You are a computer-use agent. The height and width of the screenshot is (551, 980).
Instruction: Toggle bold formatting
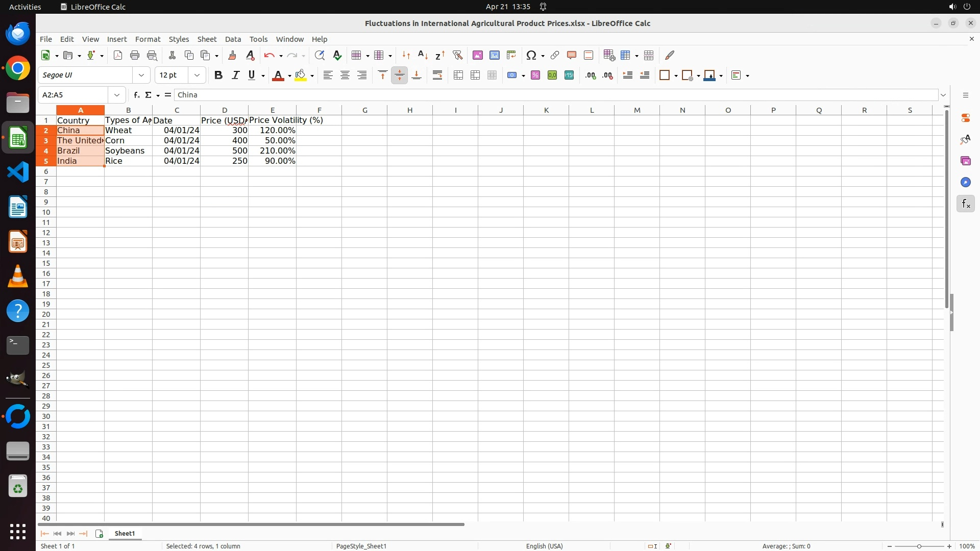tap(218, 76)
